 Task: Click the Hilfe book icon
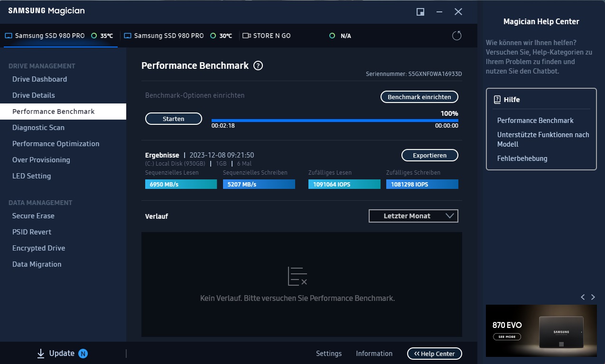[497, 100]
